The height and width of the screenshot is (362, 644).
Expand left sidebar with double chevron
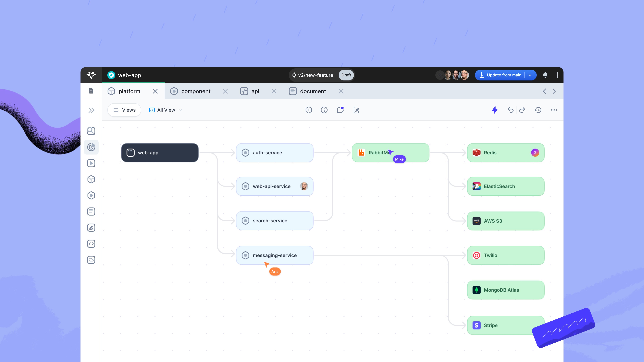coord(91,110)
